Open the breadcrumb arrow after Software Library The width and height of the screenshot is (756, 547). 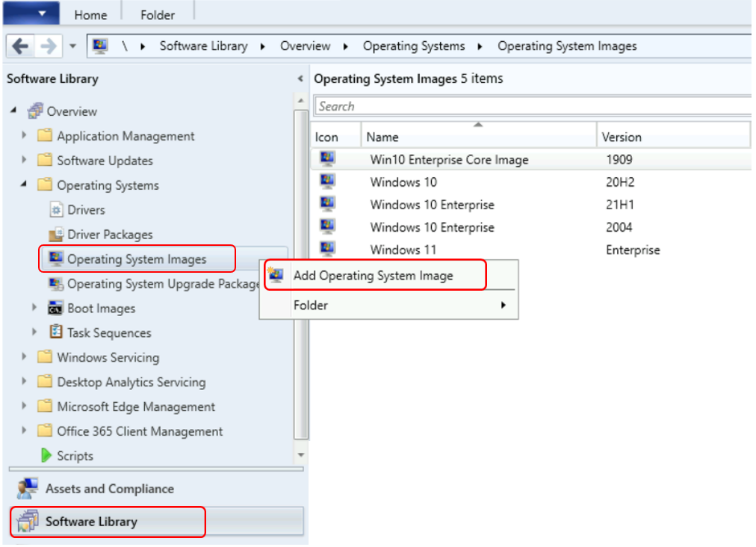coord(263,46)
